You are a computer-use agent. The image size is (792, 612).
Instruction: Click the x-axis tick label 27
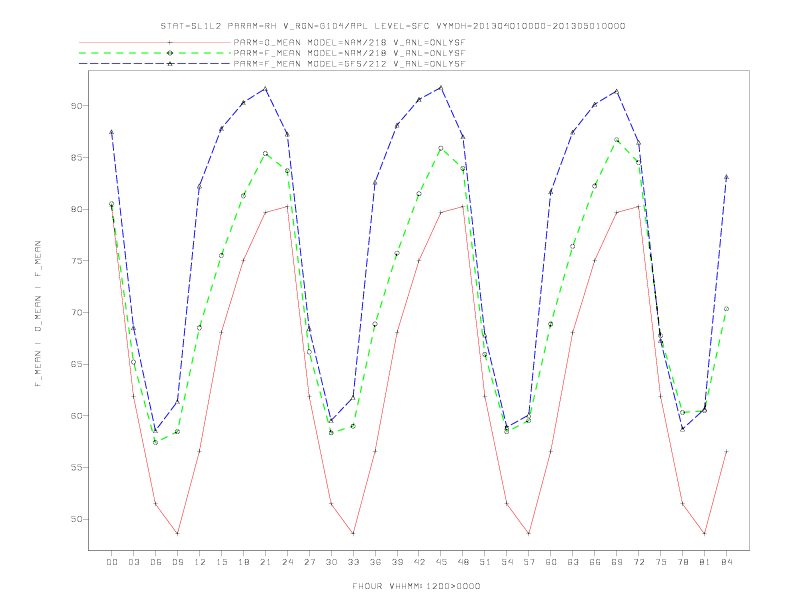point(309,562)
